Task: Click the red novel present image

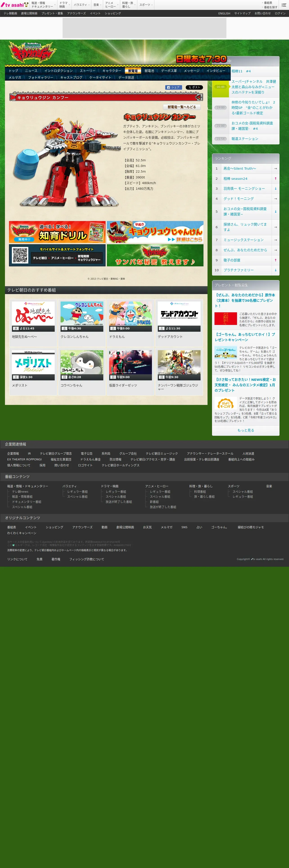Action: click(x=226, y=318)
